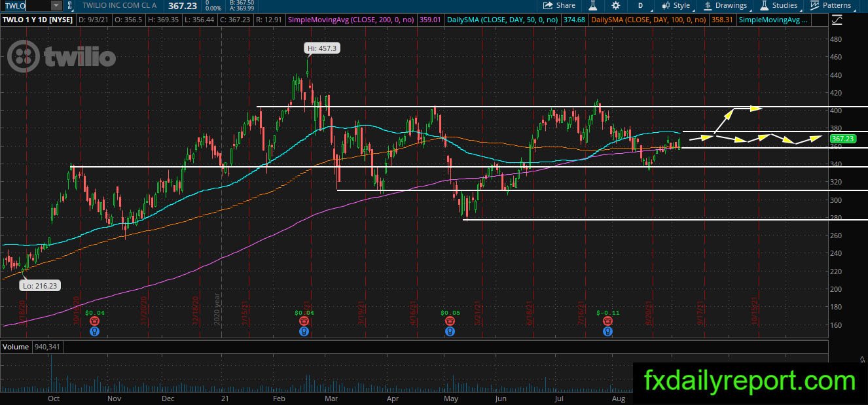Click the $0.04 earnings phone icon in October
This screenshot has height=405, width=868.
94,321
